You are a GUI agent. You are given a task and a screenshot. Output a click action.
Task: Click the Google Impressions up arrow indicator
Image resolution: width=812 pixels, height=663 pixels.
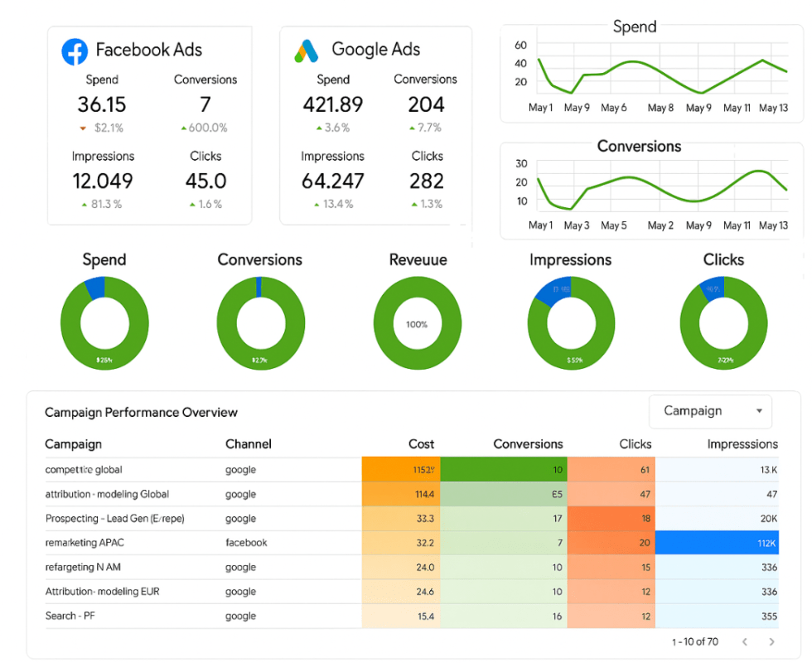pyautogui.click(x=317, y=205)
